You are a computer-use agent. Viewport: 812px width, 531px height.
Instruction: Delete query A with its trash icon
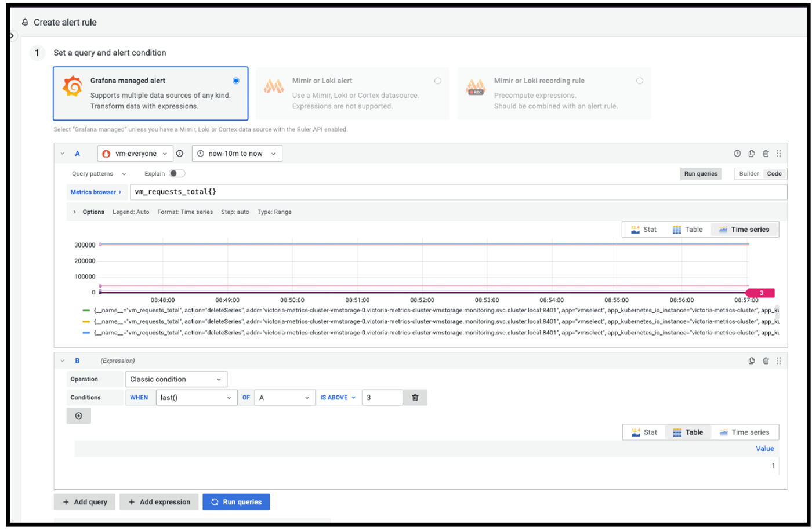pos(766,154)
